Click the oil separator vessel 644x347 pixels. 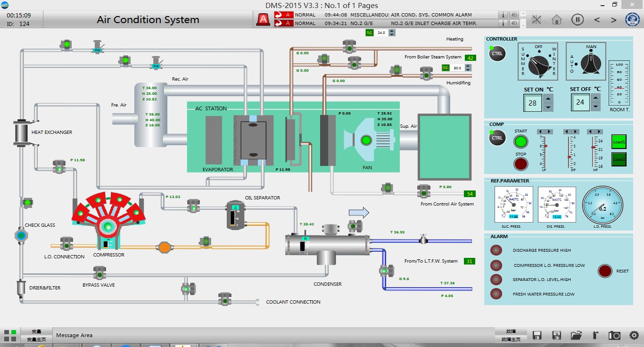235,215
